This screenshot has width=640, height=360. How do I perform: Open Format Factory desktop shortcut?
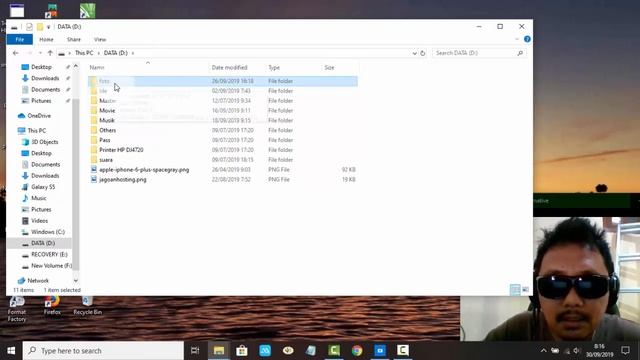coord(17,309)
